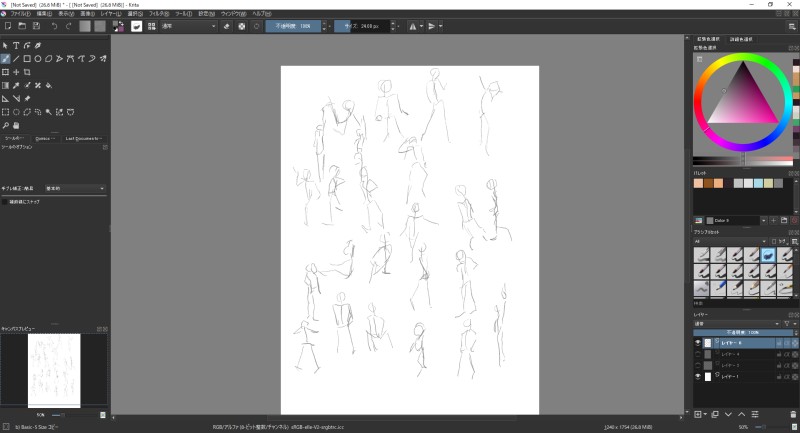
Task: Select the Calligraphy tool
Action: [38, 45]
